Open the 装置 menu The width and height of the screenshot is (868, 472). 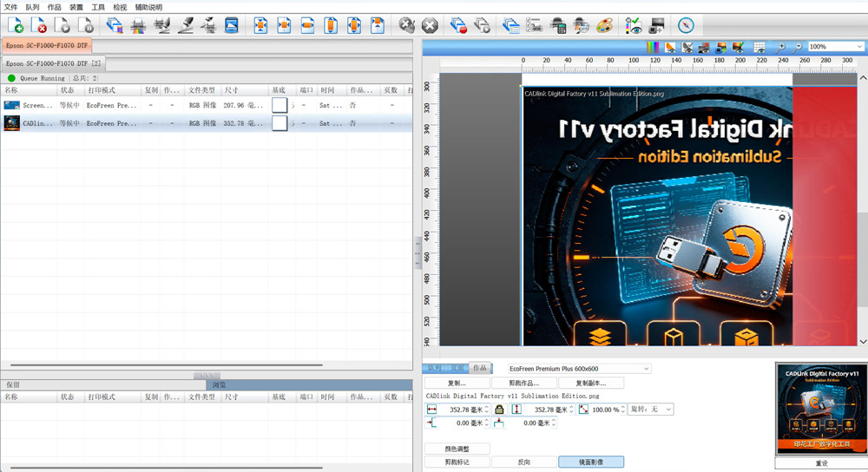(76, 7)
